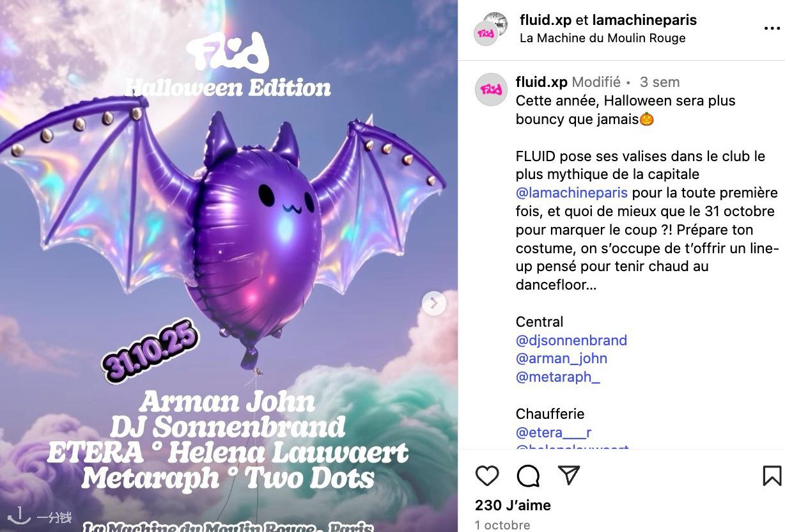Open fluid.xp profile picture in header
785x532 pixels.
point(490,29)
